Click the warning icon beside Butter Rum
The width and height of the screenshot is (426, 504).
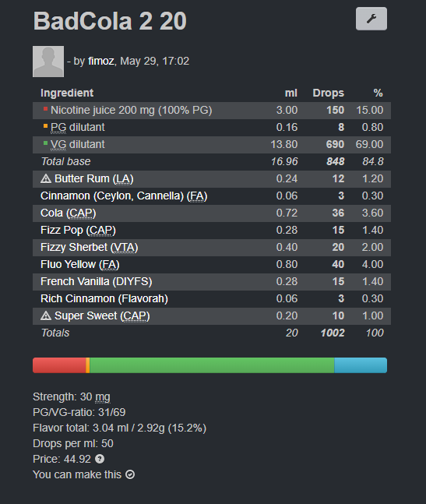tap(46, 178)
